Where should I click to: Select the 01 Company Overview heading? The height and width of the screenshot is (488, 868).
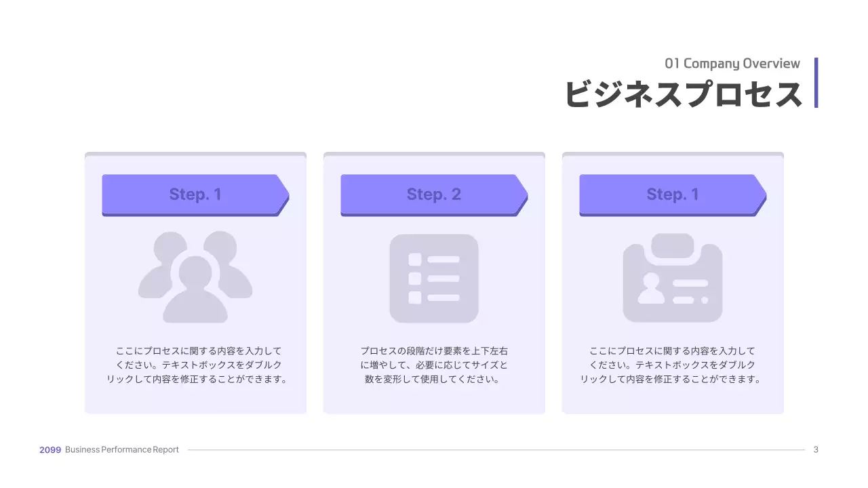click(x=733, y=63)
